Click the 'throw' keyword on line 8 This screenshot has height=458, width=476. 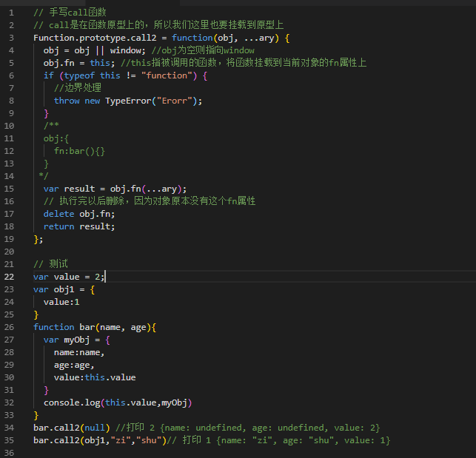pyautogui.click(x=67, y=101)
